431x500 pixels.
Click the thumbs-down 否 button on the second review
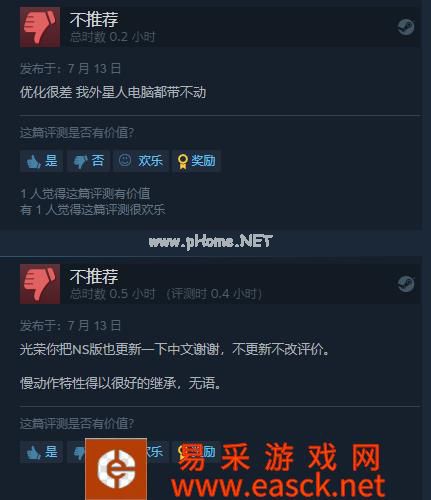[76, 452]
